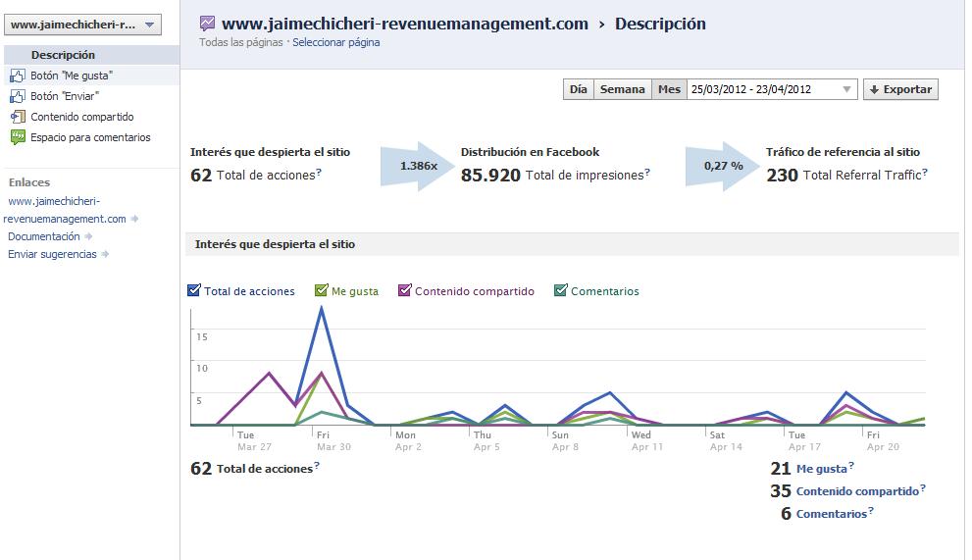Image resolution: width=972 pixels, height=560 pixels.
Task: Open the site selector dropdown www.jaimechicheri-r...
Action: 82,25
